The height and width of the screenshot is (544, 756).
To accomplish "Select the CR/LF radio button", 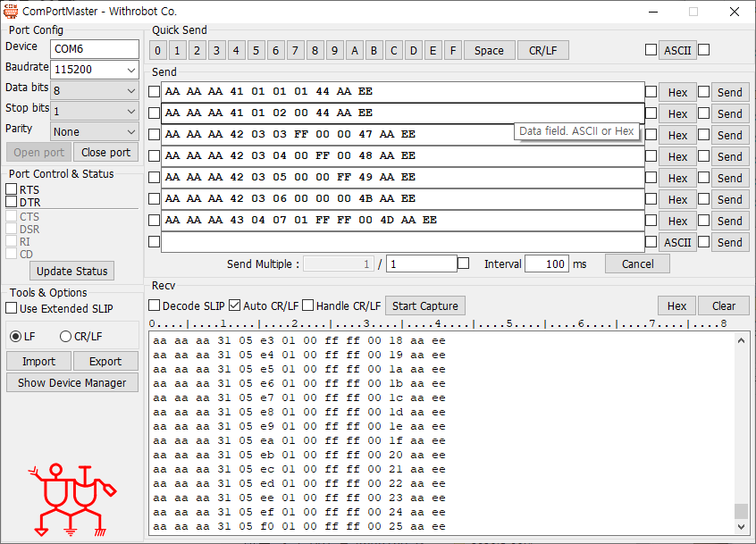I will [x=65, y=337].
